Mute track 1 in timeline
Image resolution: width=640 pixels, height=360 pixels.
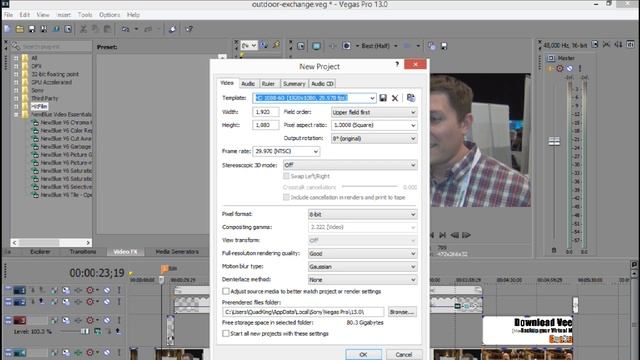[107, 290]
